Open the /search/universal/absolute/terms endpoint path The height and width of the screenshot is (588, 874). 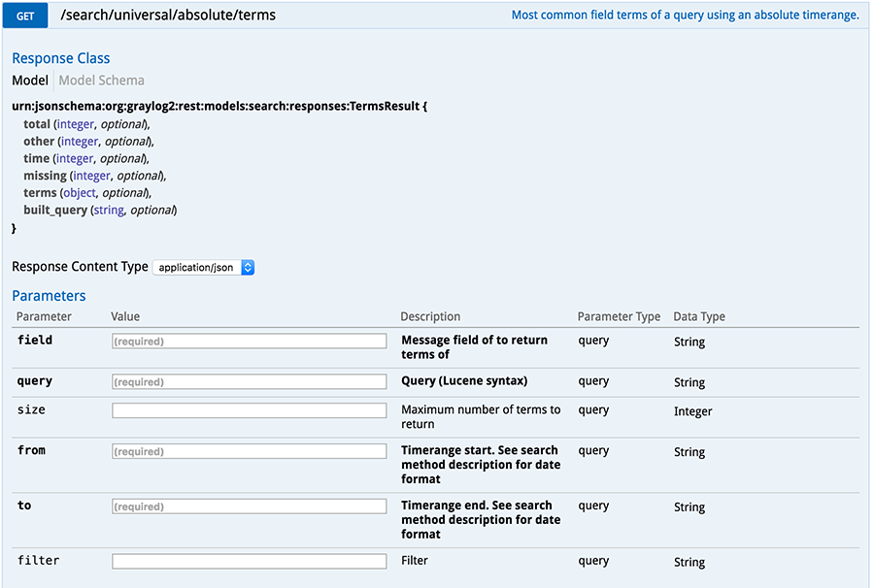coord(168,15)
